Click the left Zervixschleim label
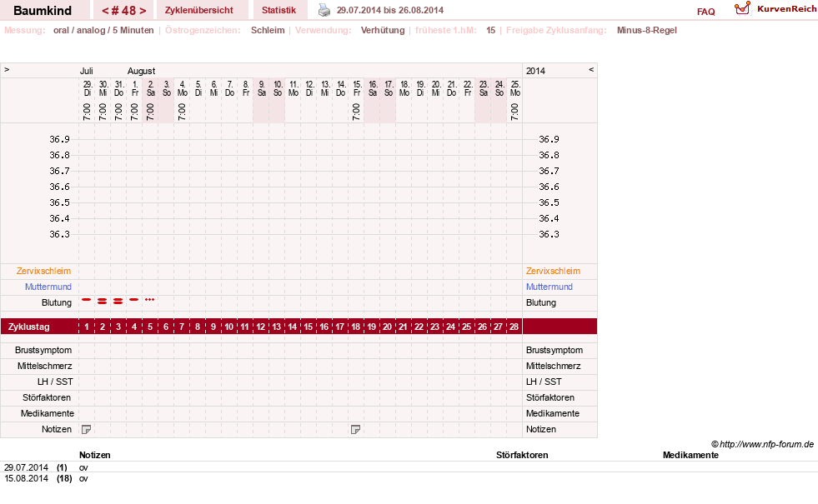This screenshot has width=818, height=504. 43,271
